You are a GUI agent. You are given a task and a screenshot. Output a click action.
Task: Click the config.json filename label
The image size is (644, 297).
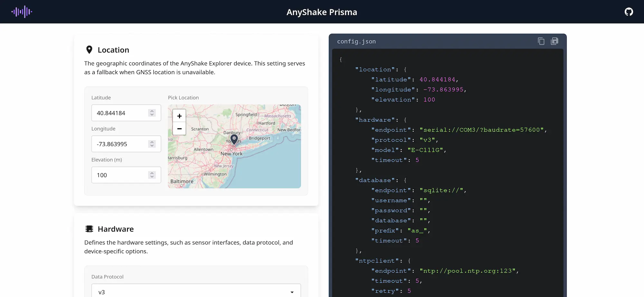pos(356,42)
